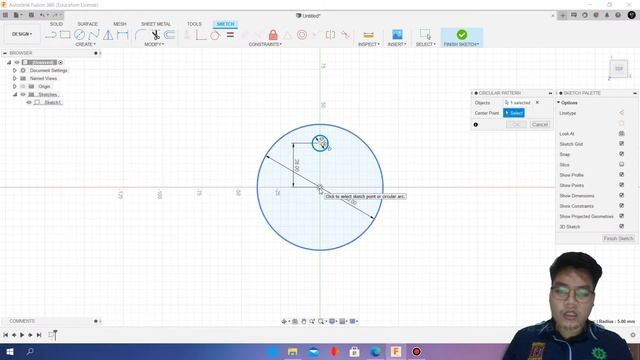
Task: Switch to the MESH tab
Action: [x=120, y=24]
